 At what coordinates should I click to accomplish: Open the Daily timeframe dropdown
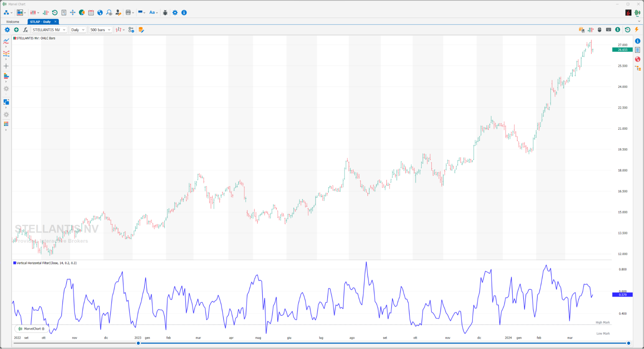pos(78,30)
